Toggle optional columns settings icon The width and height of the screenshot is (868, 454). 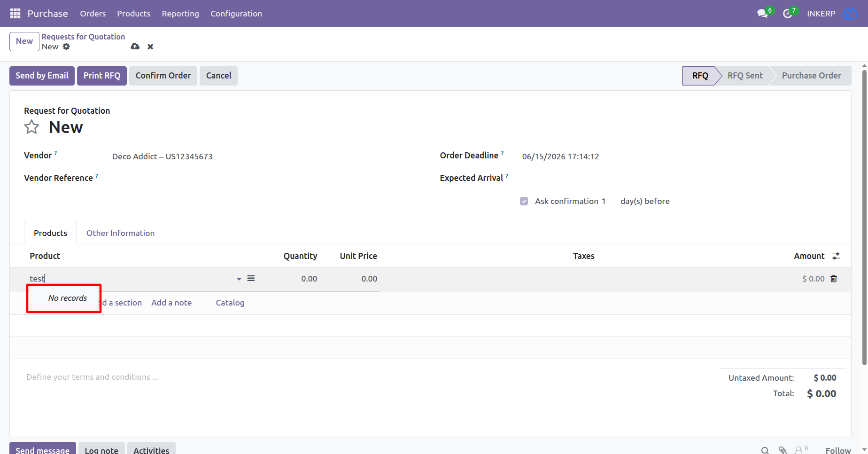836,256
